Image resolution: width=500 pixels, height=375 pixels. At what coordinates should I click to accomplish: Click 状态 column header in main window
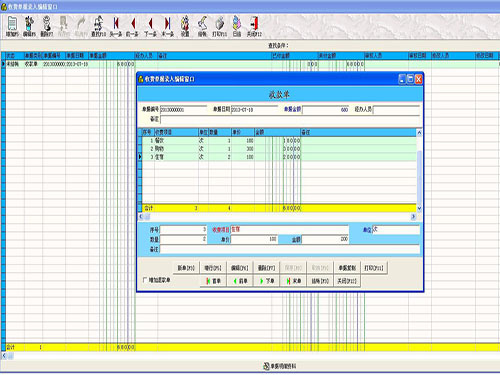15,56
